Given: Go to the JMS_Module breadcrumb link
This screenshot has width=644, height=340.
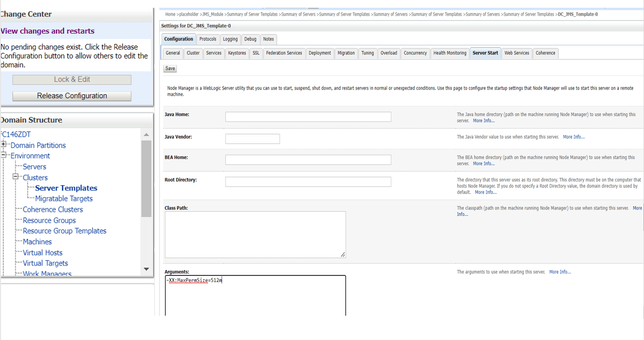Looking at the screenshot, I should 212,14.
